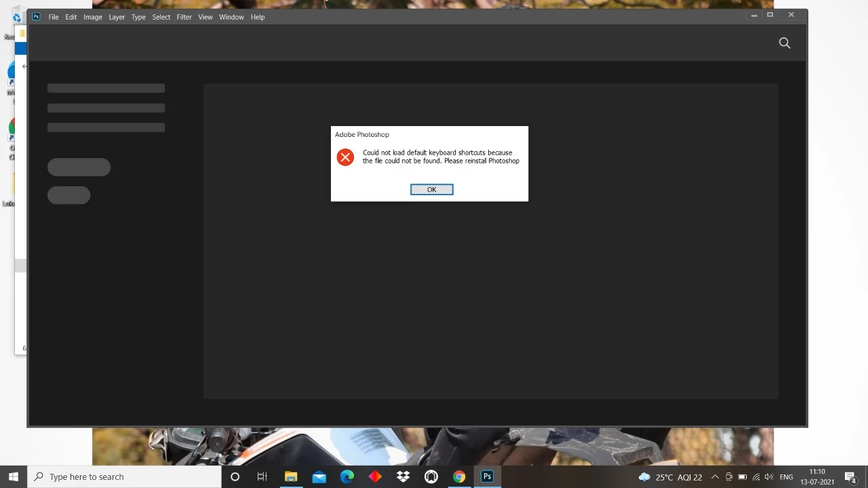Click the error message text in the dialog

[x=441, y=157]
